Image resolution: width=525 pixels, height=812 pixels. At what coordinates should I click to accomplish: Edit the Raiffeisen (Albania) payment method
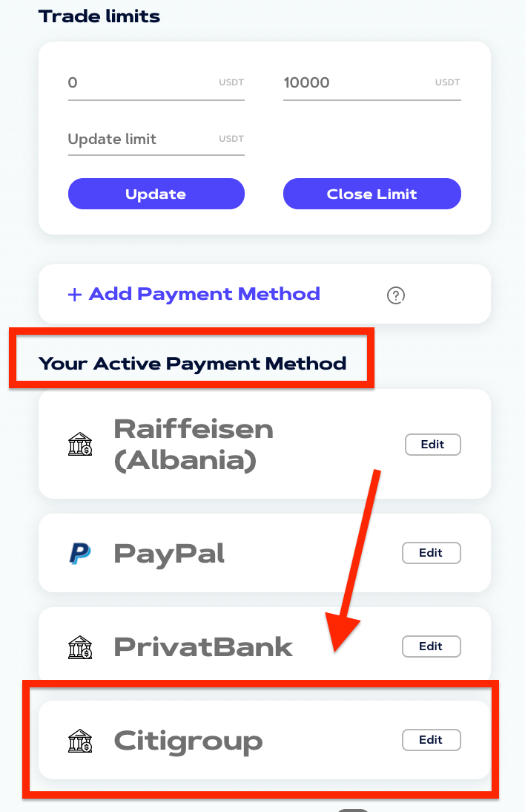click(x=433, y=445)
